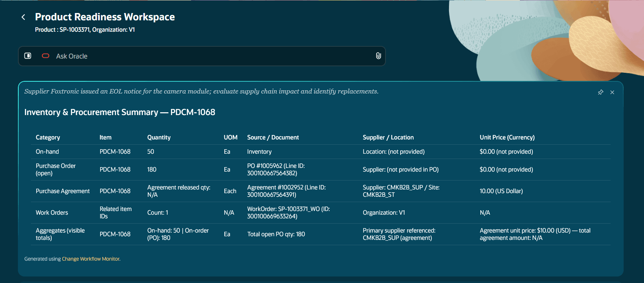Viewport: 644px width, 283px height.
Task: Click the Unit Price (Currency) column header
Action: coord(507,137)
